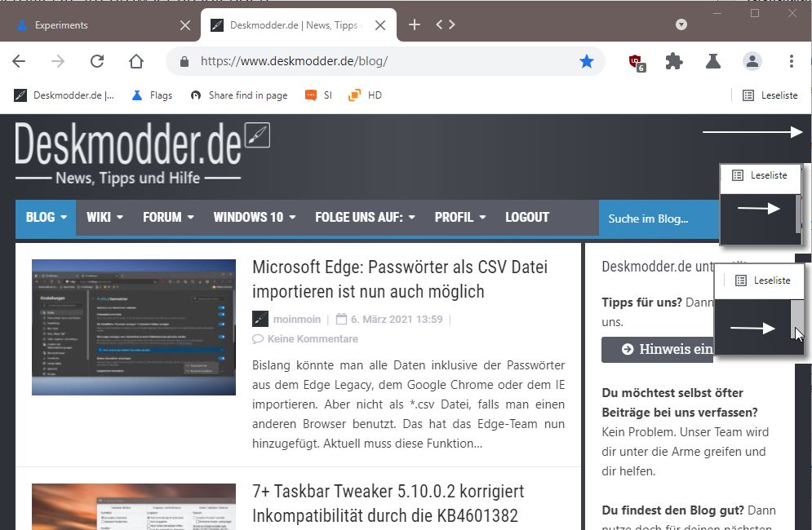Open the SI bookmark
812x530 pixels.
click(x=318, y=95)
